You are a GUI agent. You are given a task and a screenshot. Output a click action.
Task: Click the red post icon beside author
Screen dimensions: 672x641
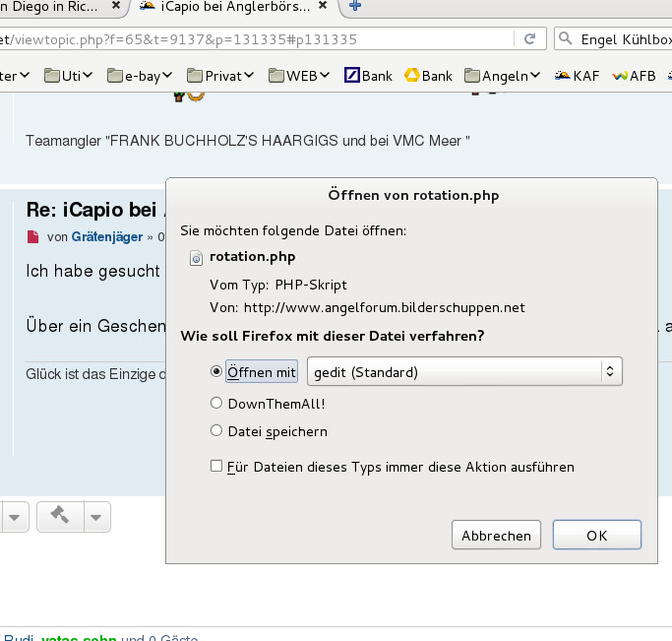(32, 236)
